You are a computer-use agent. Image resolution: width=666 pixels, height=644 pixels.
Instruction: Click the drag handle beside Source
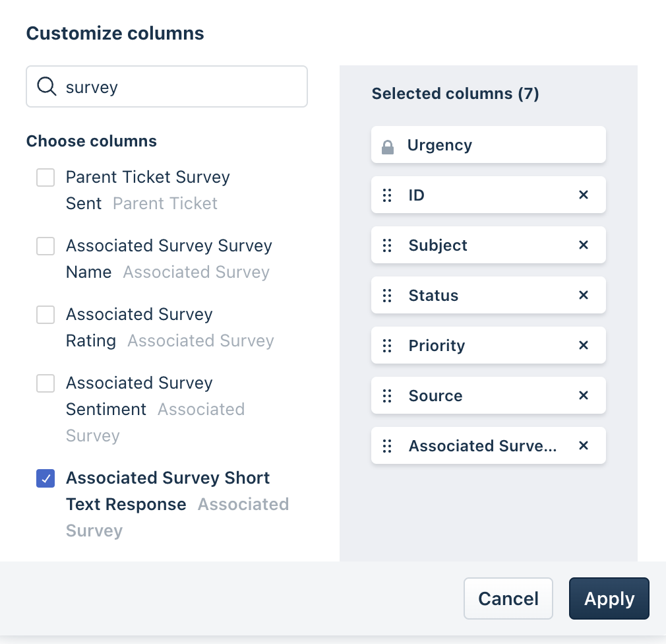[388, 396]
